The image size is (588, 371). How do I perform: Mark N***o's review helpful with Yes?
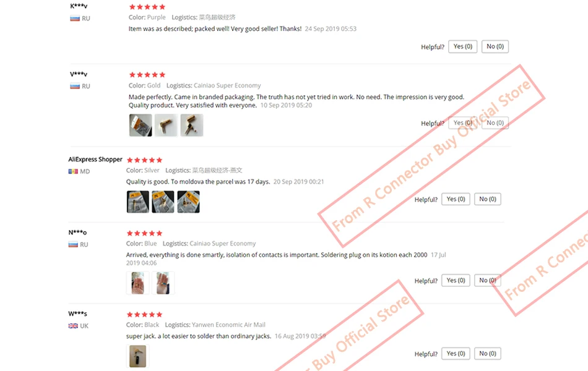click(456, 280)
